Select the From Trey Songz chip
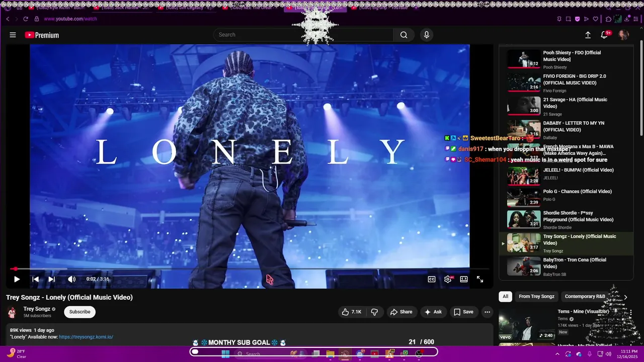The width and height of the screenshot is (644, 362). [536, 296]
